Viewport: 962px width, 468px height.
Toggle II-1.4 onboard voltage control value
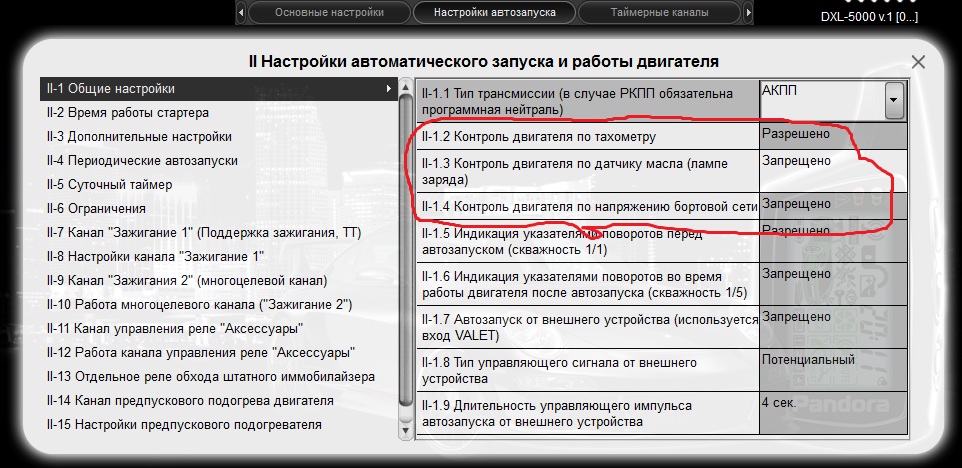[x=833, y=205]
